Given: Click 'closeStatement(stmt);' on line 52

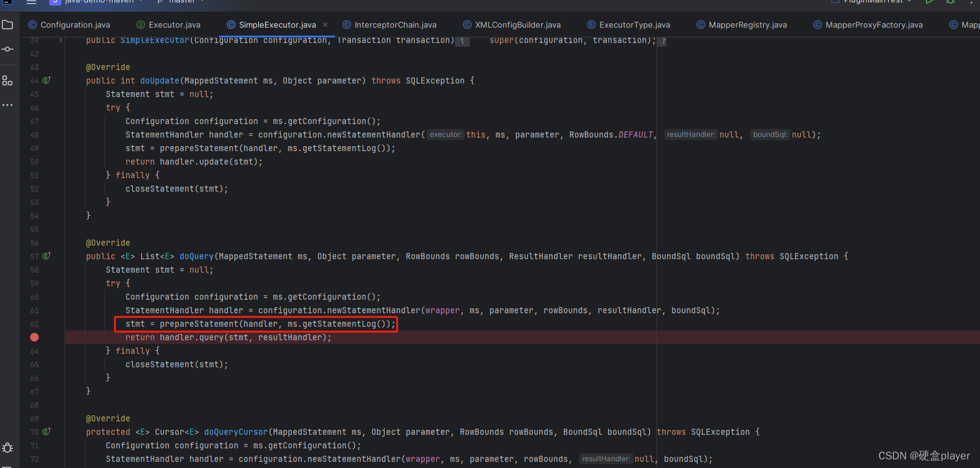Looking at the screenshot, I should point(177,189).
